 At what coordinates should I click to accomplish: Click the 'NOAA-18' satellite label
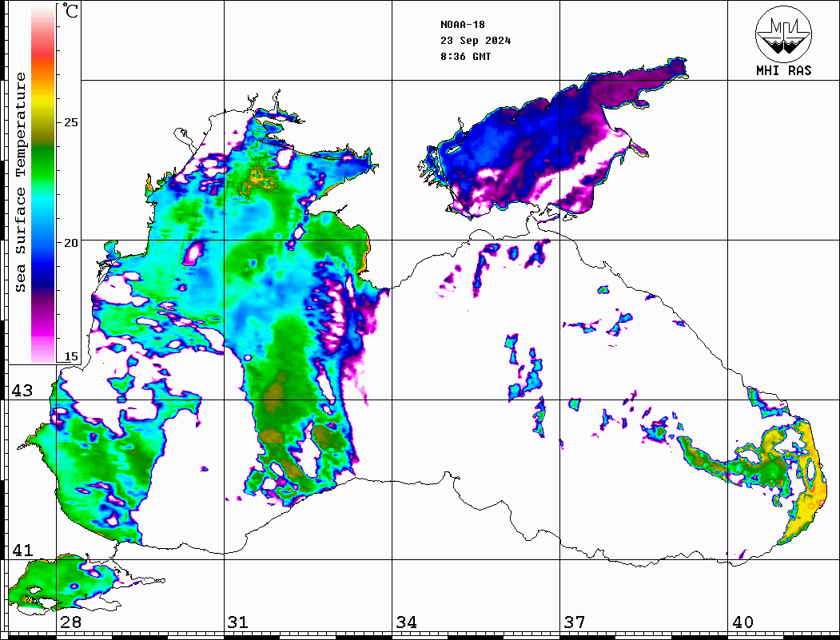pyautogui.click(x=462, y=25)
